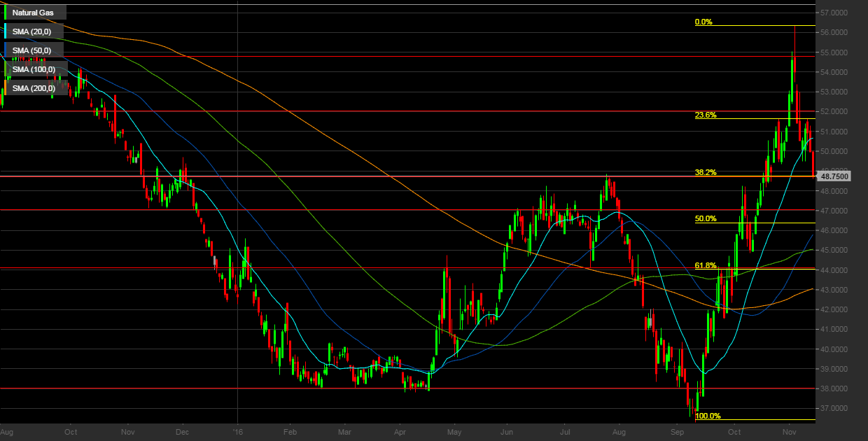Click the 55.0000 price axis label
The height and width of the screenshot is (441, 868).
tap(834, 52)
